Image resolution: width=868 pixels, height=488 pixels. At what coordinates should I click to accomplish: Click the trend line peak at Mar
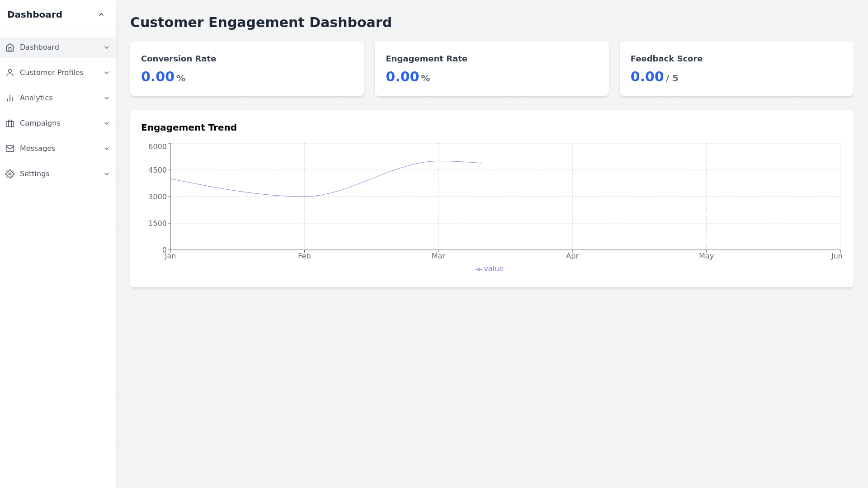[438, 161]
